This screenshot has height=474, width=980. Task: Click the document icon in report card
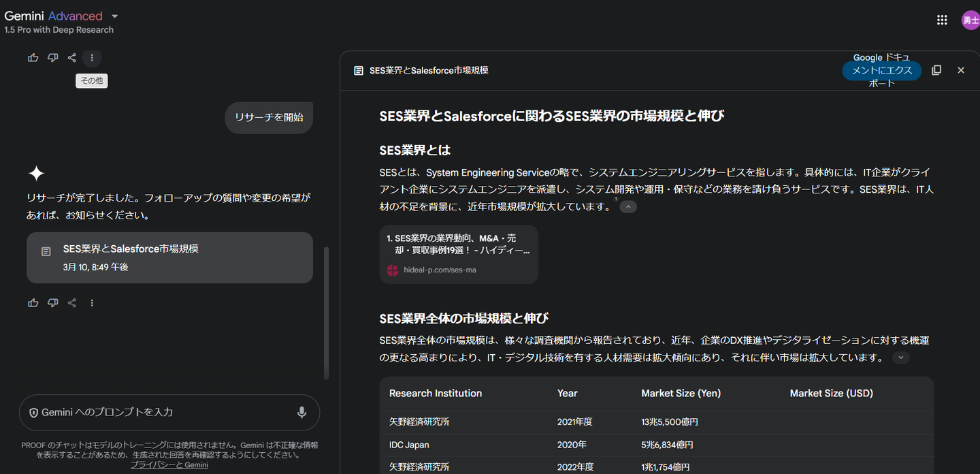click(x=46, y=252)
